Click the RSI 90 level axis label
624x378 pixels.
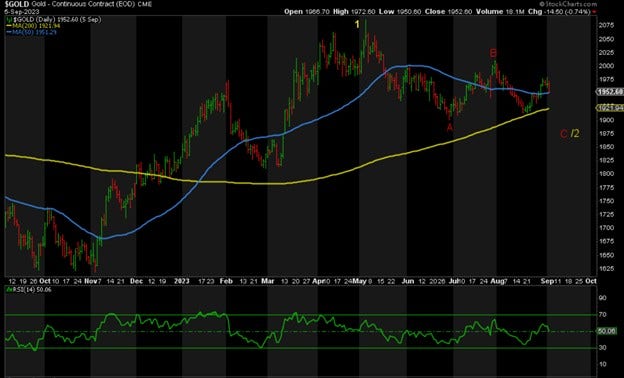point(603,298)
